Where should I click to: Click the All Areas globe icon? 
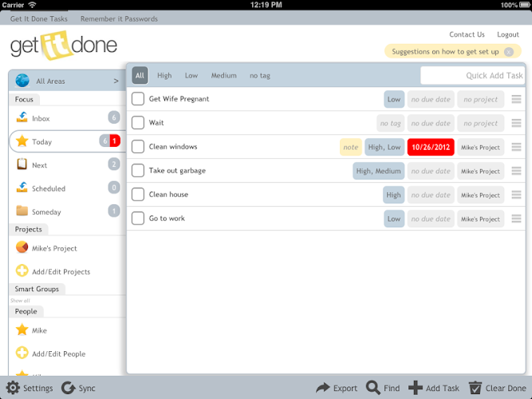22,81
